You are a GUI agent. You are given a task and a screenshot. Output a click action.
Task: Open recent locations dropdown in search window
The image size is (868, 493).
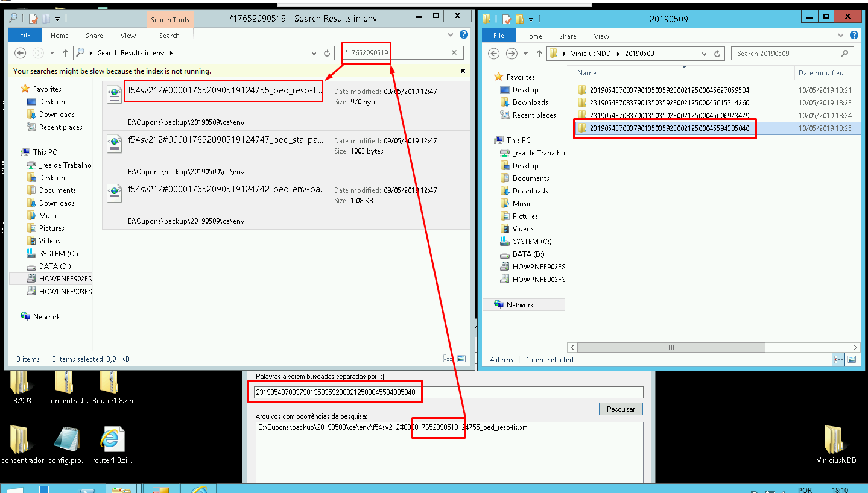[x=52, y=54]
